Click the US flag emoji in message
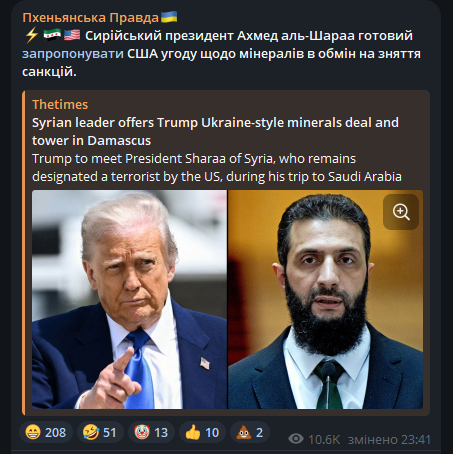This screenshot has width=453, height=454. 72,35
